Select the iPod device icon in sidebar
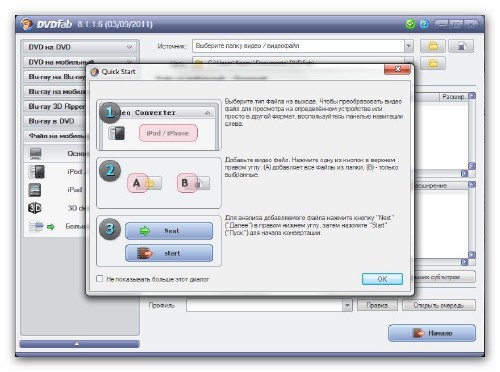Screen dimensions: 500x372 click(36, 172)
